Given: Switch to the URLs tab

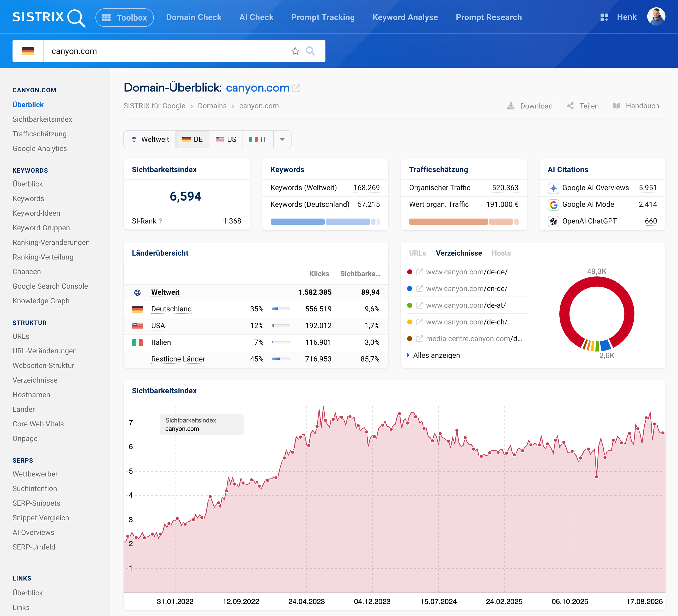Looking at the screenshot, I should click(x=417, y=253).
